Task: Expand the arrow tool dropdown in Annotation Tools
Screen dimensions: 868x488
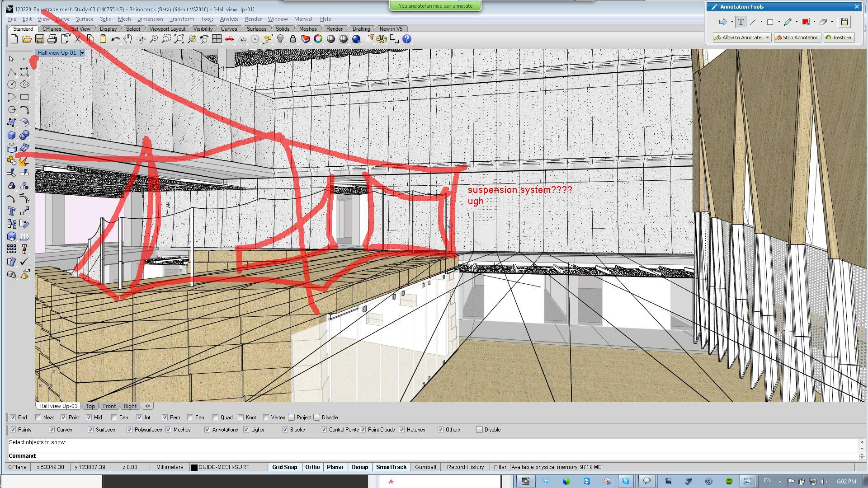Action: coord(732,22)
